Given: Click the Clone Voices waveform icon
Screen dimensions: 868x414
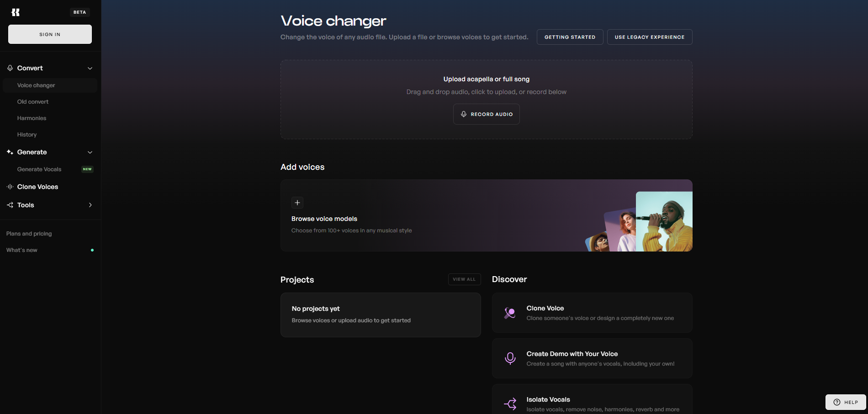Looking at the screenshot, I should coord(10,187).
